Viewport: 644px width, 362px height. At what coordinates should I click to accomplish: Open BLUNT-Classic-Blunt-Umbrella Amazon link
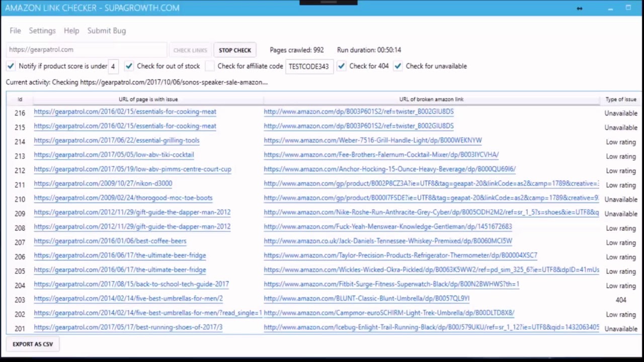click(366, 299)
